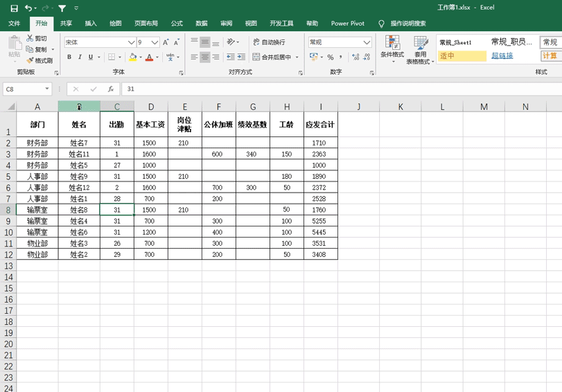Toggle align text left
This screenshot has width=562, height=392.
(x=194, y=57)
